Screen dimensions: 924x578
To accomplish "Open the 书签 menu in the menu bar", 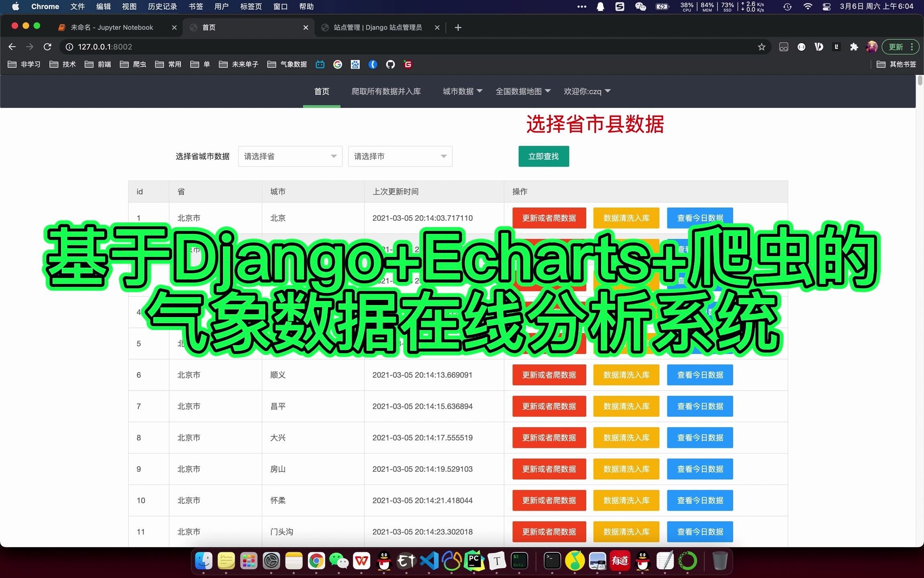I will coord(196,6).
